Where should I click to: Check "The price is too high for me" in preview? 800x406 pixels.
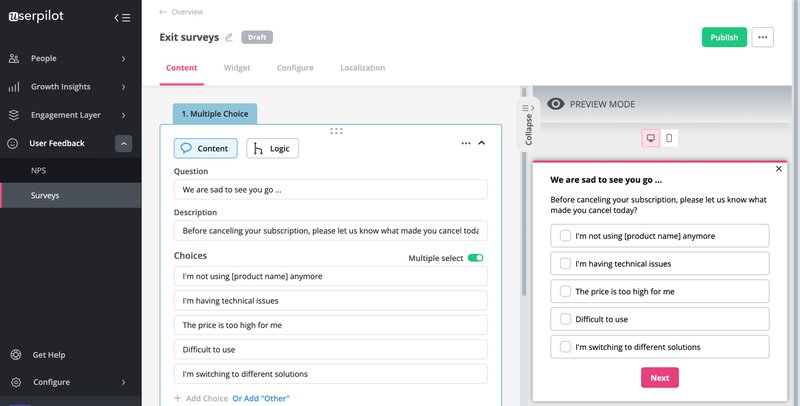click(x=565, y=291)
